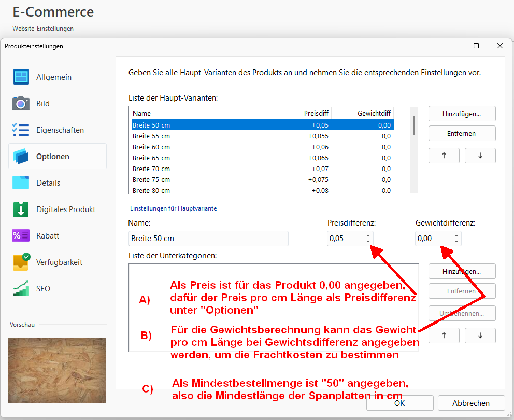514x420 pixels.
Task: Select the Breite 75 cm row
Action: 262,179
